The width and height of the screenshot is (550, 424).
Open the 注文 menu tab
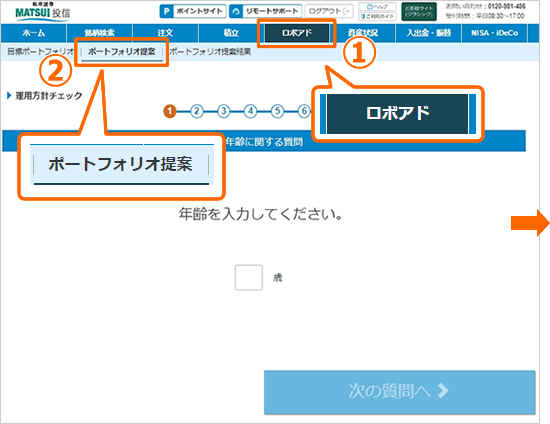pos(165,33)
